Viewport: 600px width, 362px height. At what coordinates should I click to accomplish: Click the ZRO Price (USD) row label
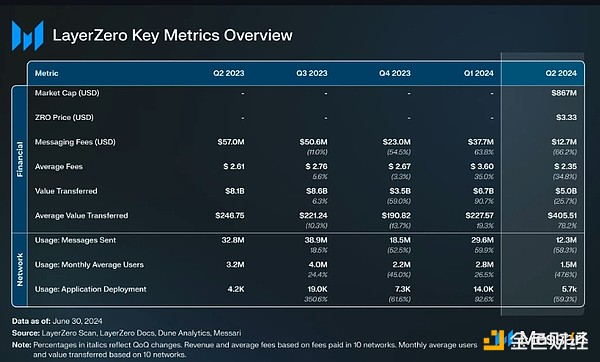click(64, 117)
